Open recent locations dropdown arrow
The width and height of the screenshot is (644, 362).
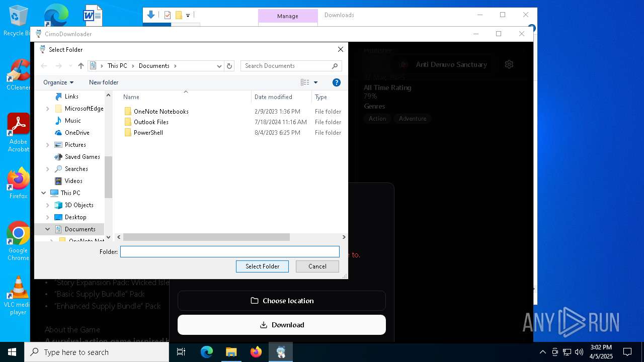(70, 66)
